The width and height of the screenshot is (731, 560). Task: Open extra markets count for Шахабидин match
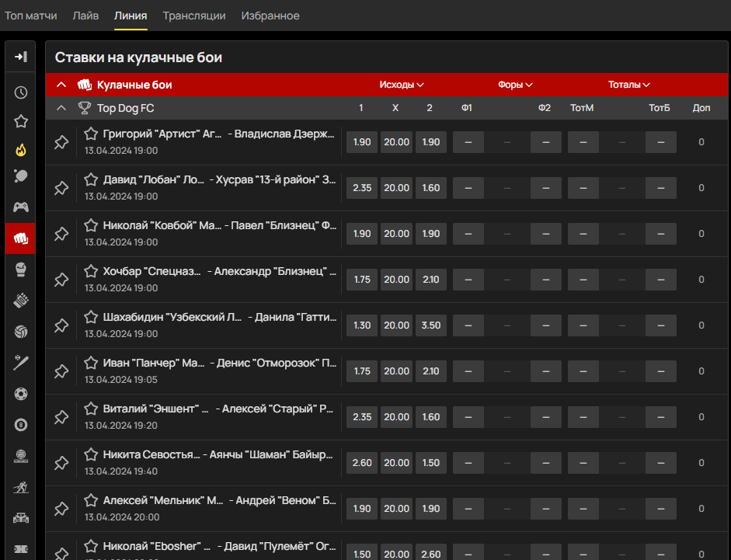pos(701,325)
